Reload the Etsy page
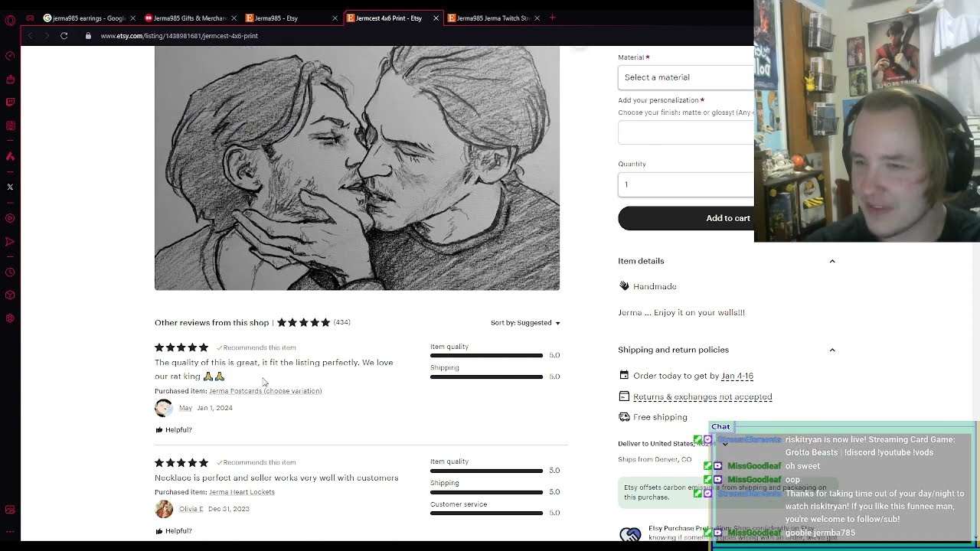 pyautogui.click(x=64, y=36)
